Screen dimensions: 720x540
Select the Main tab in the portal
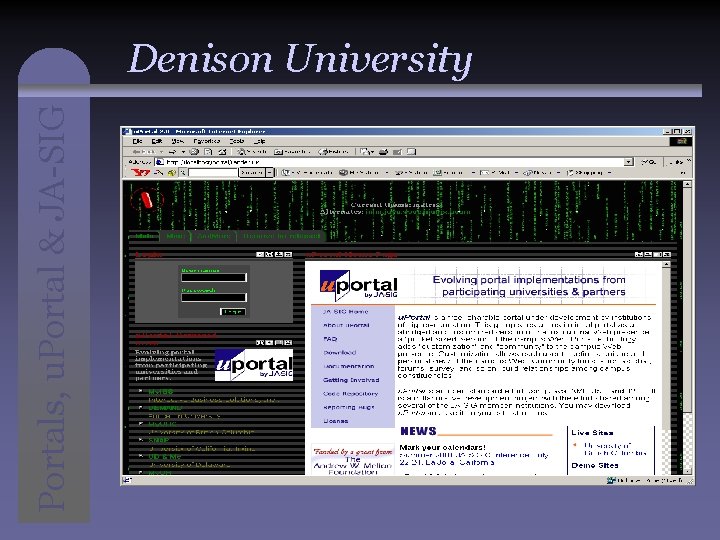click(x=144, y=236)
